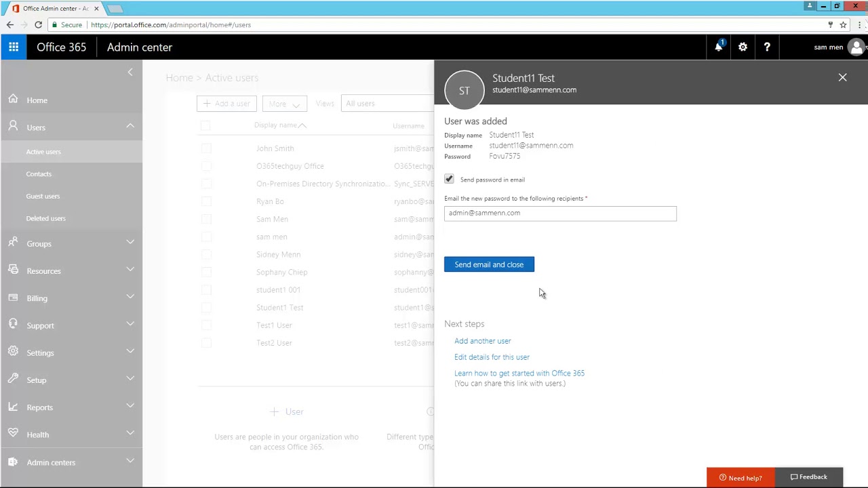Viewport: 868px width, 488px height.
Task: Click the Billing icon in sidebar
Action: click(14, 298)
